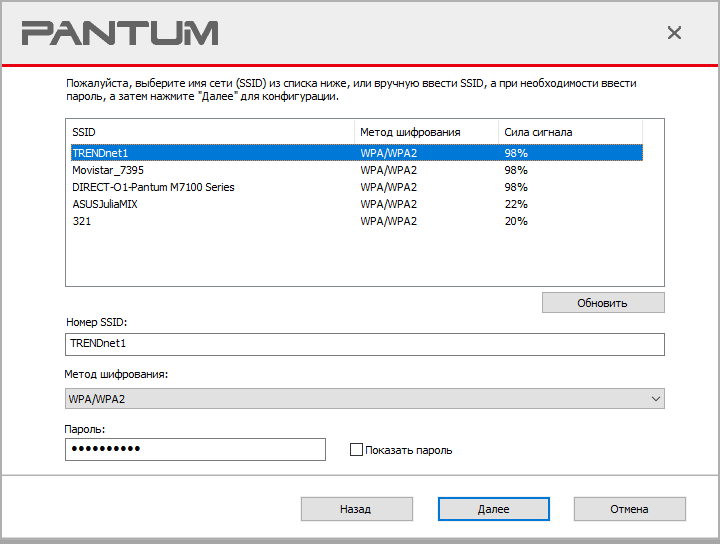Viewport: 720px width, 544px height.
Task: Refresh network list with Обновить
Action: pos(603,303)
